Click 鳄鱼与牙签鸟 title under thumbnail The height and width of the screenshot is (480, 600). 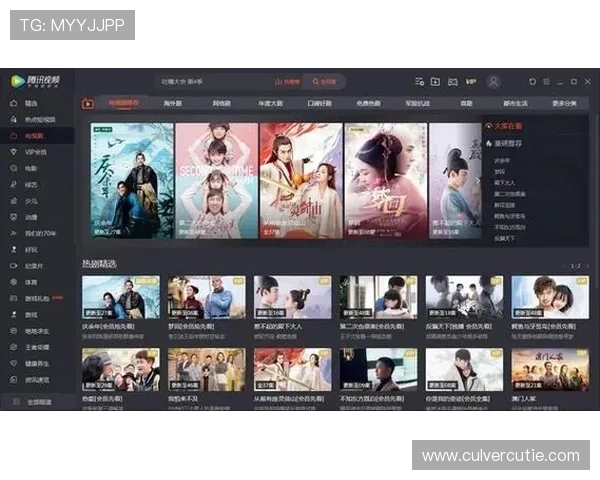point(543,327)
